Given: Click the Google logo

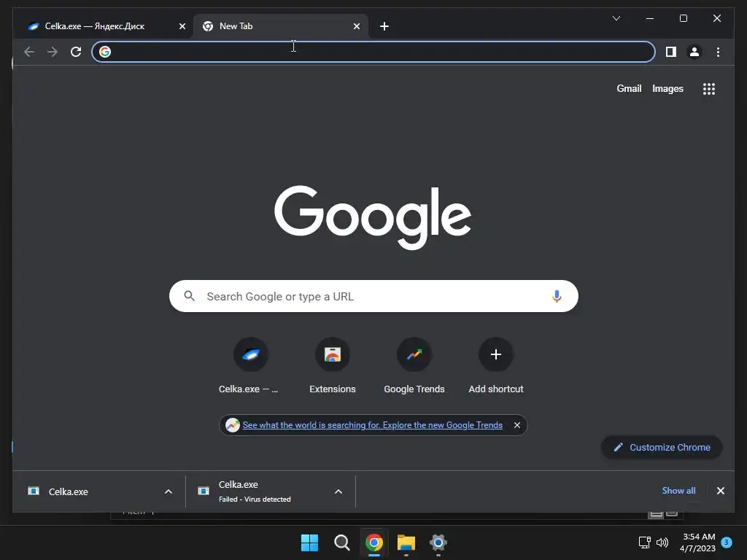Looking at the screenshot, I should pyautogui.click(x=373, y=217).
